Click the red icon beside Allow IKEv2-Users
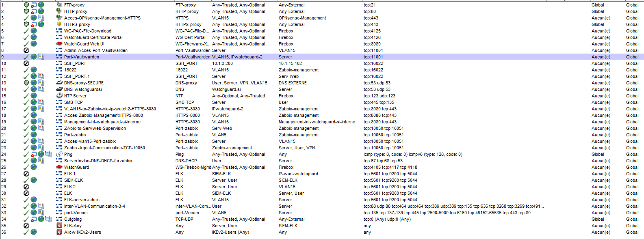The height and width of the screenshot is (239, 644). click(x=59, y=232)
